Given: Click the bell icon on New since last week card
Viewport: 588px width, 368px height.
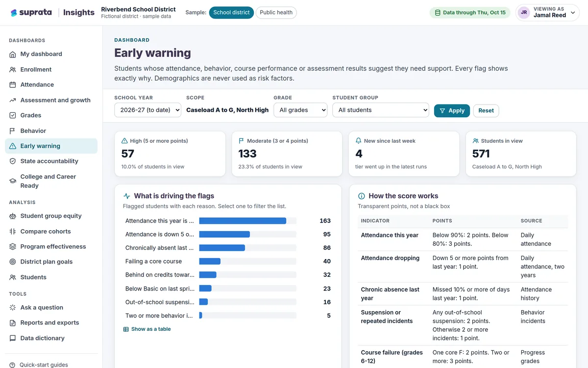Looking at the screenshot, I should click(359, 141).
